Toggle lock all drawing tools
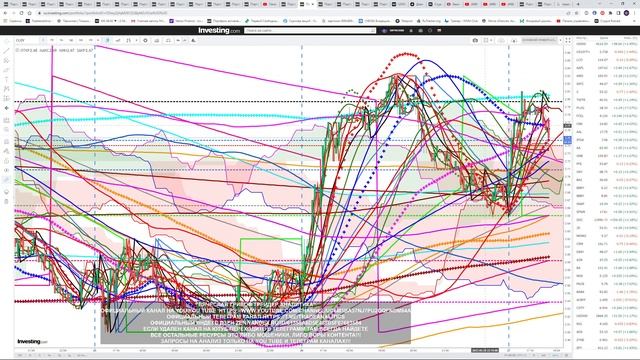 tap(6, 161)
